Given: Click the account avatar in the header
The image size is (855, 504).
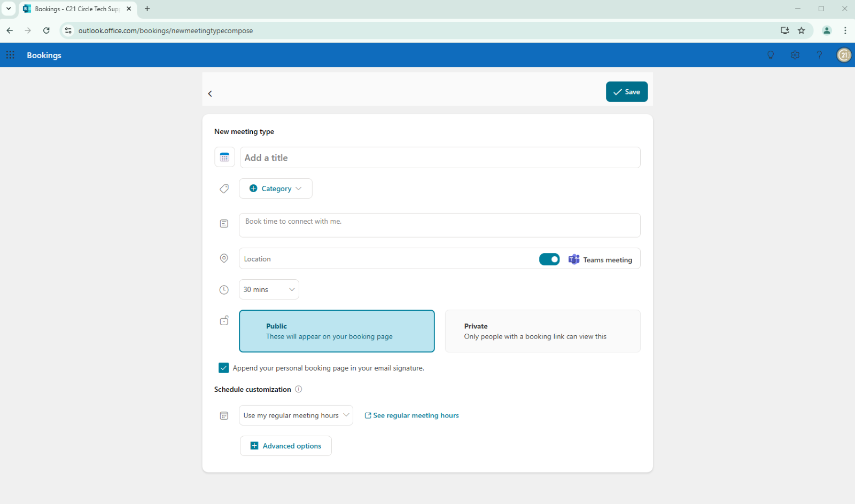Looking at the screenshot, I should 844,55.
